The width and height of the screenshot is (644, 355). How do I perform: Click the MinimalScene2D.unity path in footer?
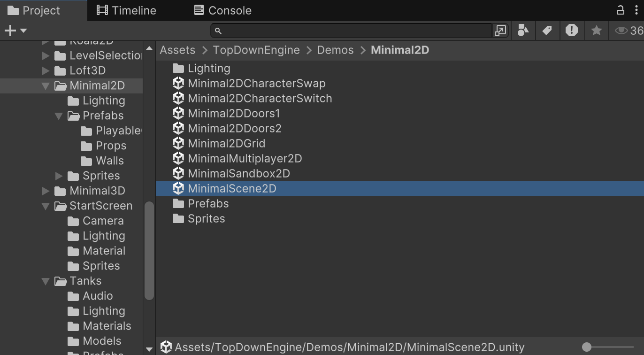point(349,347)
